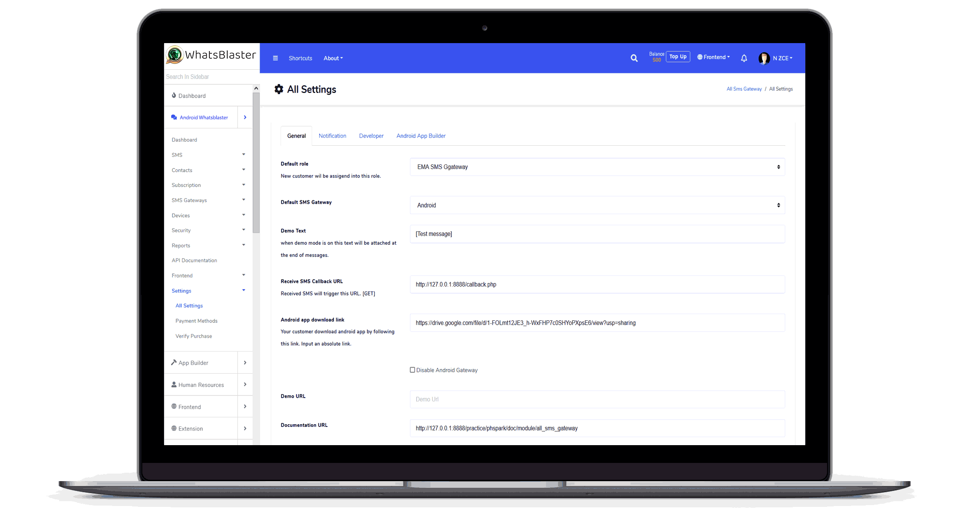Click the hamburger menu icon
Image resolution: width=980 pixels, height=518 pixels.
pyautogui.click(x=275, y=58)
